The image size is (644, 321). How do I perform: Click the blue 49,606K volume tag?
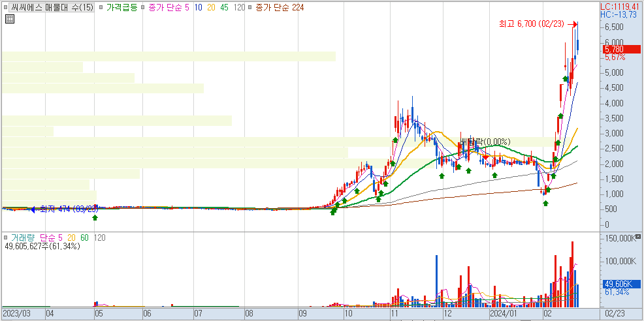tap(621, 284)
